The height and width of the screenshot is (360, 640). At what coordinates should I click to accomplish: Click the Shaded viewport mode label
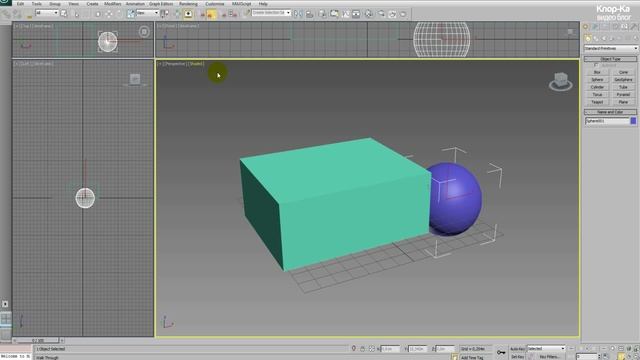196,64
